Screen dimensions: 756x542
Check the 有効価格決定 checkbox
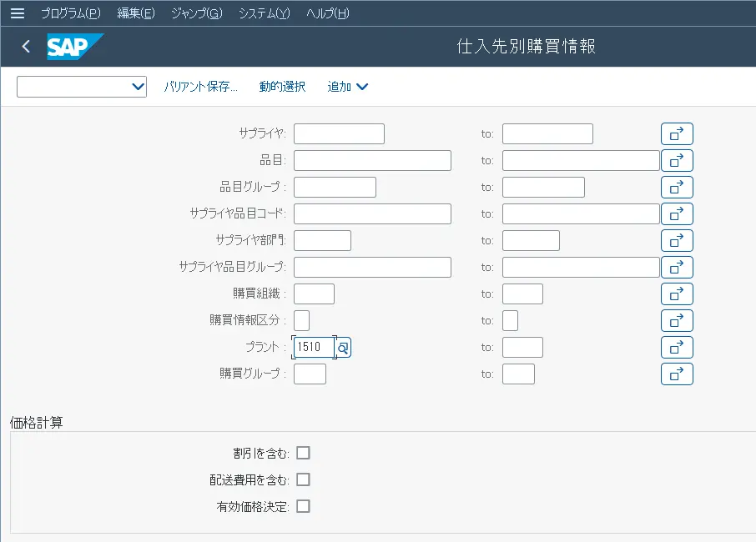click(x=303, y=506)
